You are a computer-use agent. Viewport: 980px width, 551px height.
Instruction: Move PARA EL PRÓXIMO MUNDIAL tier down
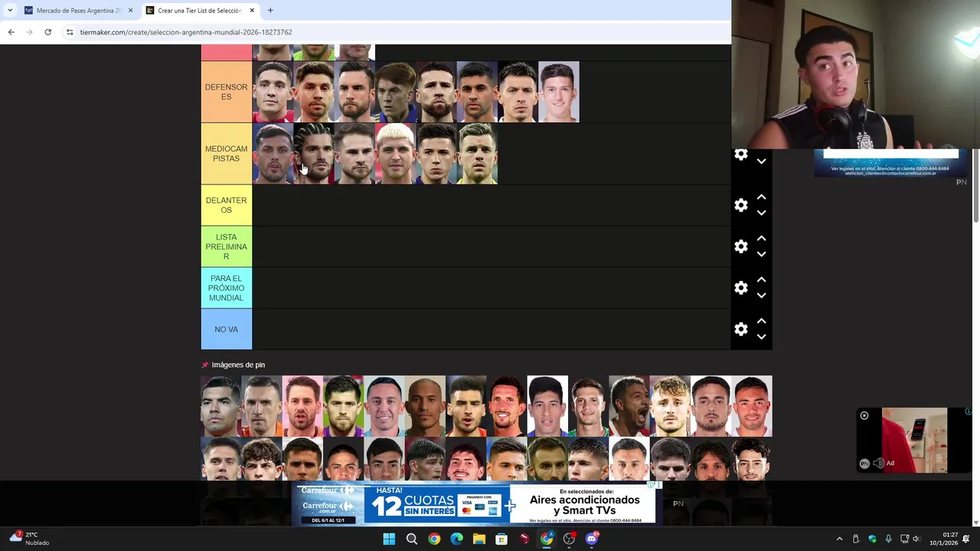point(761,295)
